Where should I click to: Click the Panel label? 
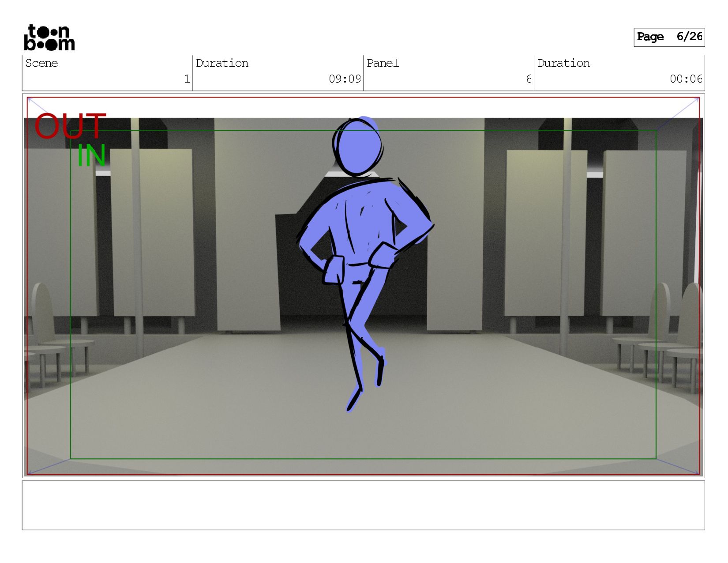pyautogui.click(x=383, y=63)
